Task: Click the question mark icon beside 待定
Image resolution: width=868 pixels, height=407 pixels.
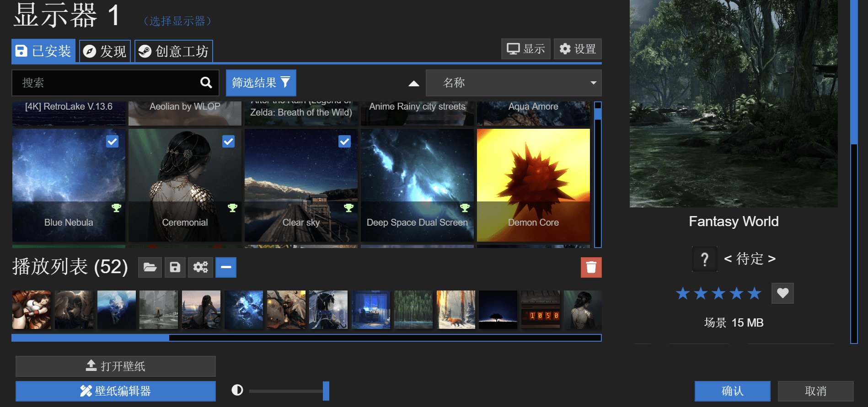Action: (705, 259)
